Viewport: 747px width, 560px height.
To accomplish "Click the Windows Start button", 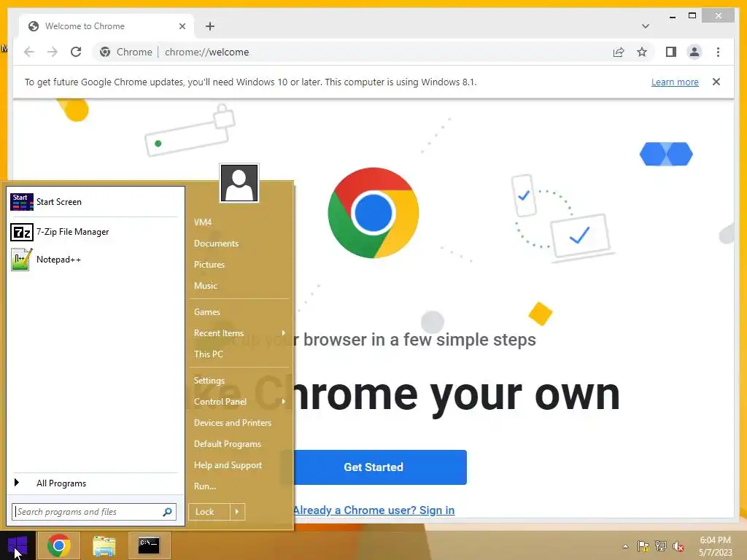I will [x=18, y=545].
